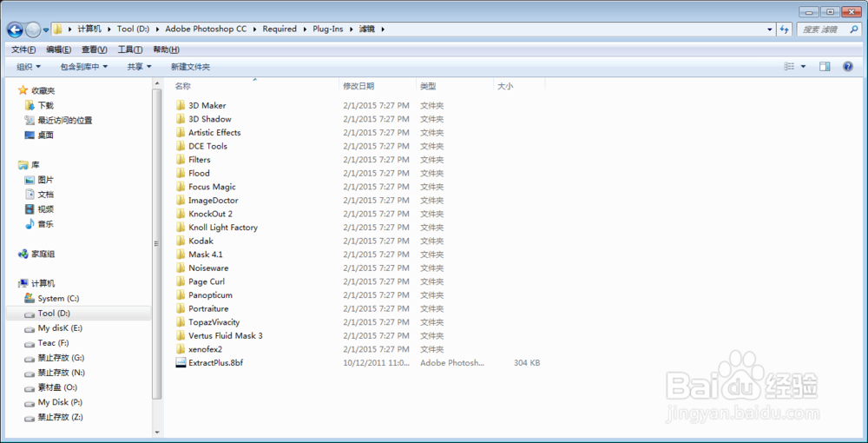
Task: Select the DCE Tools folder icon
Action: click(181, 146)
